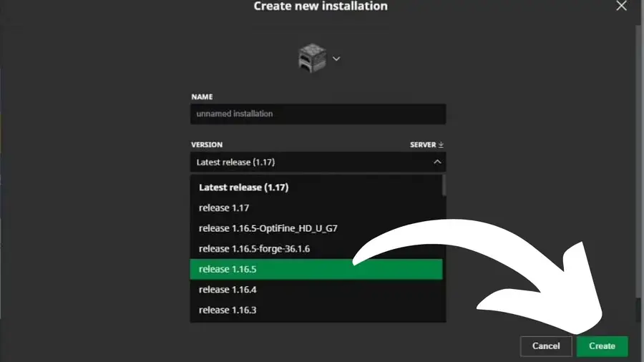Focus the unnamed installation name field
This screenshot has width=644, height=362.
click(x=318, y=114)
